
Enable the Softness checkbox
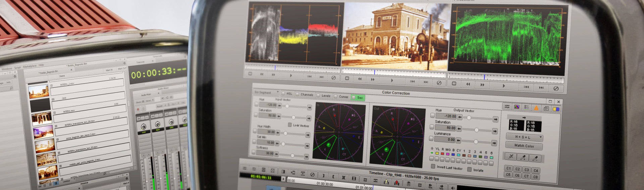(x=254, y=152)
